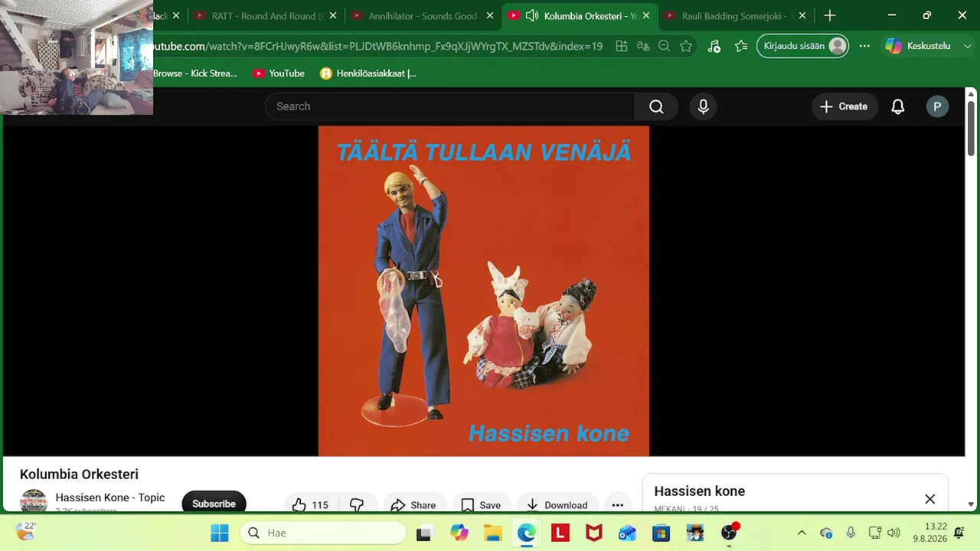Mute the Kolumbia Orkesteri tab via speaker icon
980x551 pixels.
[532, 15]
